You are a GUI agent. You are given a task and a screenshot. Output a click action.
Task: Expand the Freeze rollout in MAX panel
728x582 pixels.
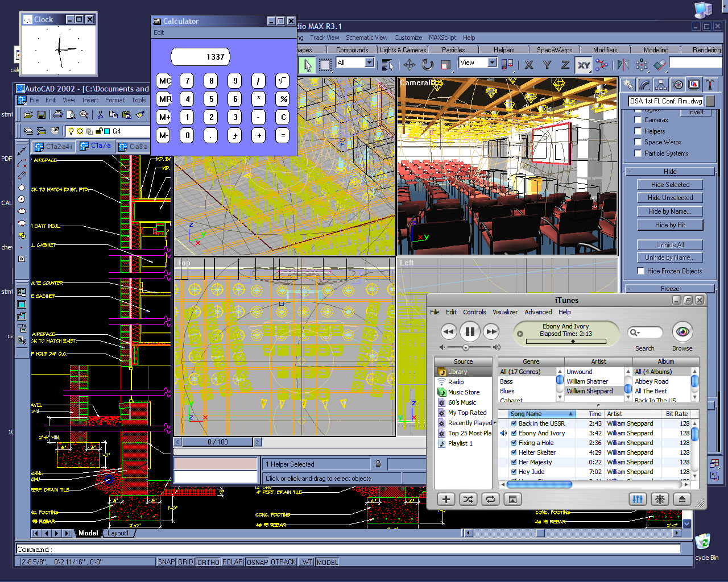[x=669, y=289]
